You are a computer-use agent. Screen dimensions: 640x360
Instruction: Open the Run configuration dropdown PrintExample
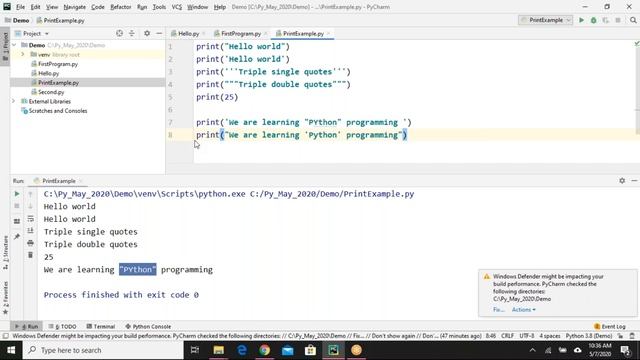click(545, 20)
